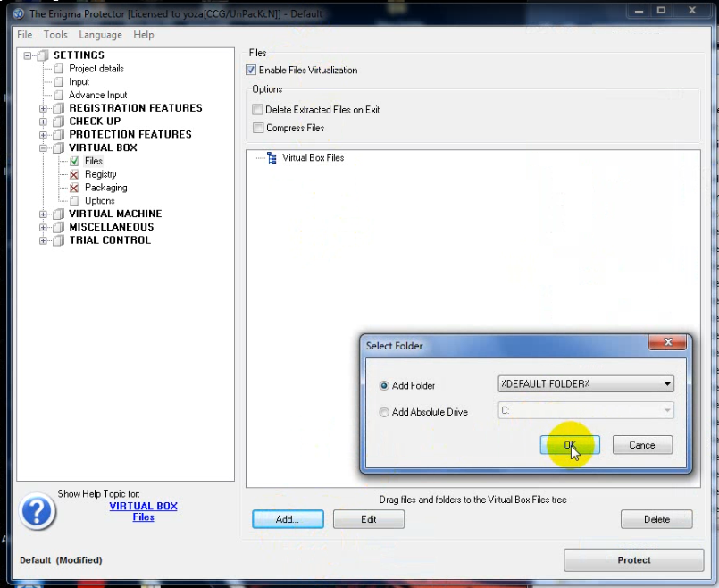
Task: Enable Delete Extracted Files on Exit
Action: pyautogui.click(x=258, y=110)
